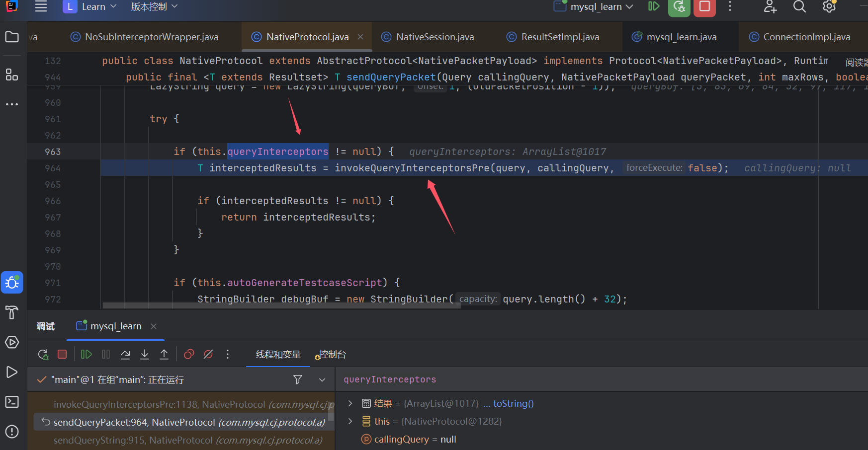The image size is (868, 450).
Task: Close the mysql_learn debug session tab
Action: [154, 326]
